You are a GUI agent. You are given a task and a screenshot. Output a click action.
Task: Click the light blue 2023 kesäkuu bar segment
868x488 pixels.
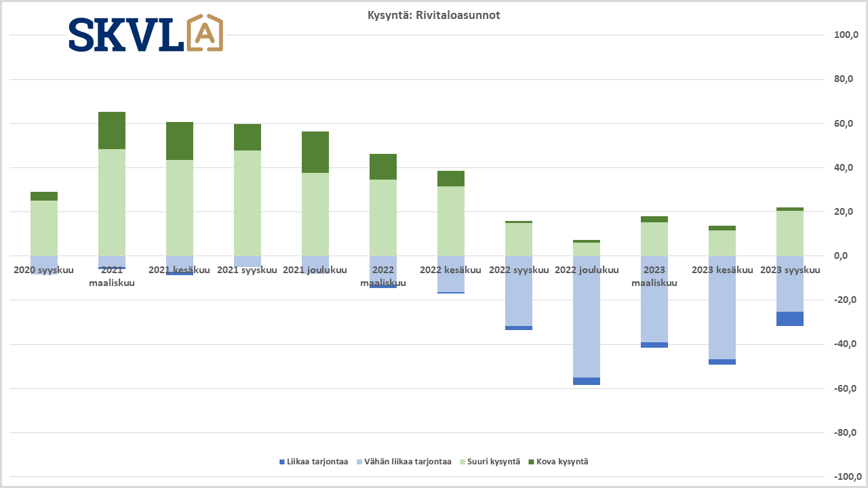coord(722,307)
